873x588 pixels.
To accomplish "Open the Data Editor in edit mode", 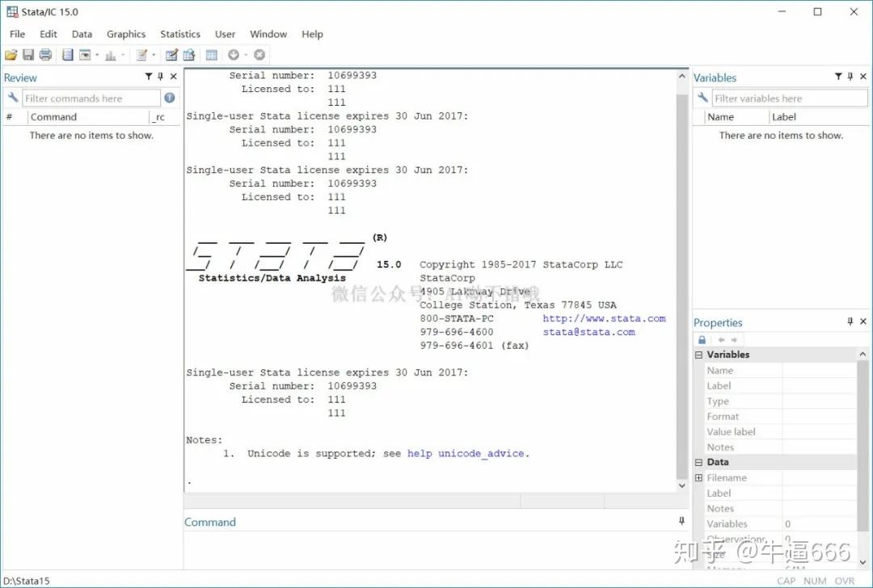I will coord(171,54).
